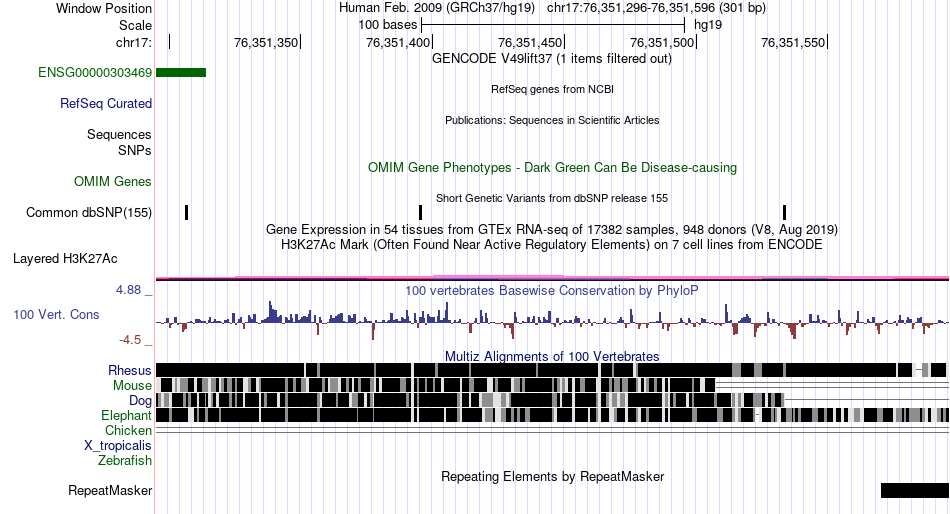Click the 4.88 conservation axis value
Viewport: 950px width, 514px height.
[128, 290]
